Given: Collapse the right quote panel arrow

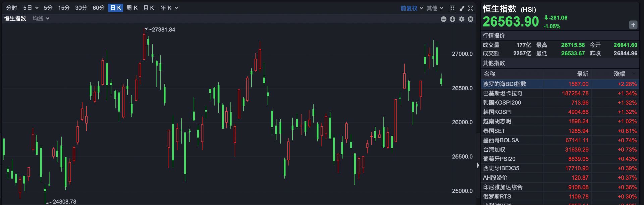Looking at the screenshot, I should click(478, 165).
